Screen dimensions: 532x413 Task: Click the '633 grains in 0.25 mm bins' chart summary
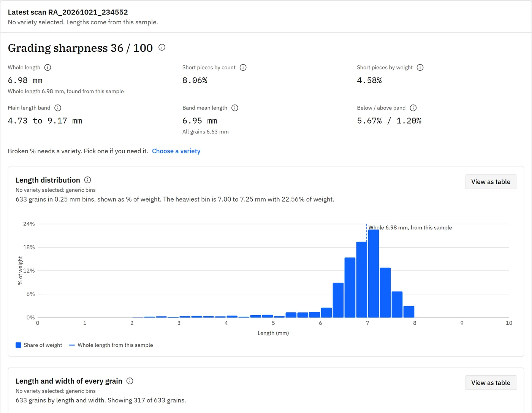[x=175, y=199]
